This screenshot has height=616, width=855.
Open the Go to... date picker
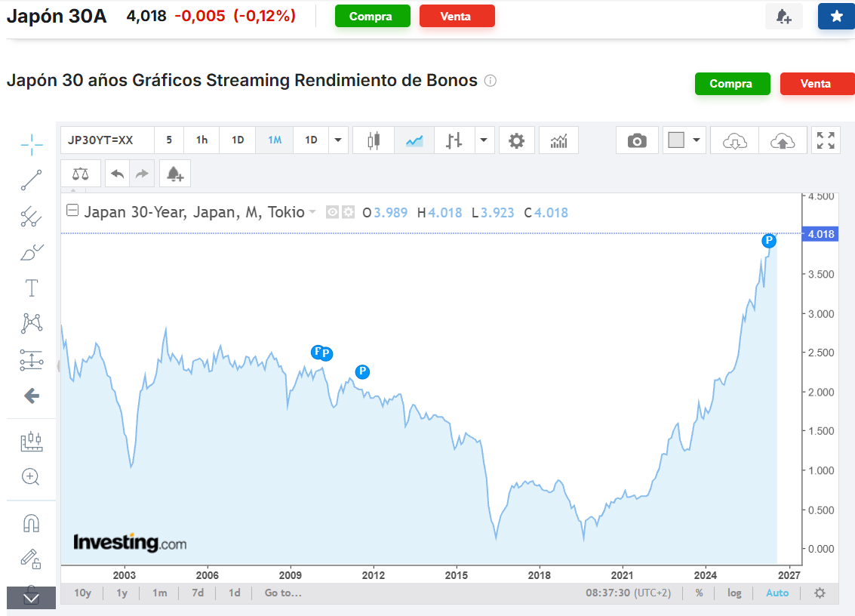click(x=283, y=593)
